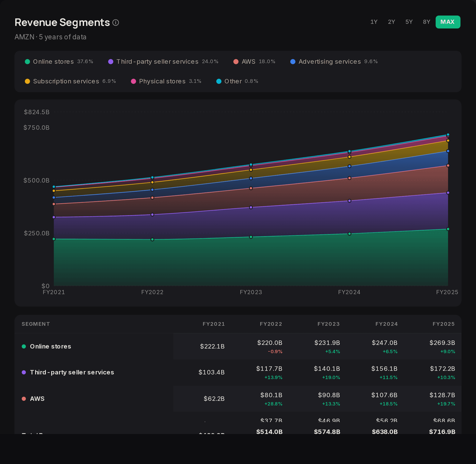Image resolution: width=476 pixels, height=464 pixels.
Task: Click the $500.0B y-axis label
Action: [x=36, y=180]
